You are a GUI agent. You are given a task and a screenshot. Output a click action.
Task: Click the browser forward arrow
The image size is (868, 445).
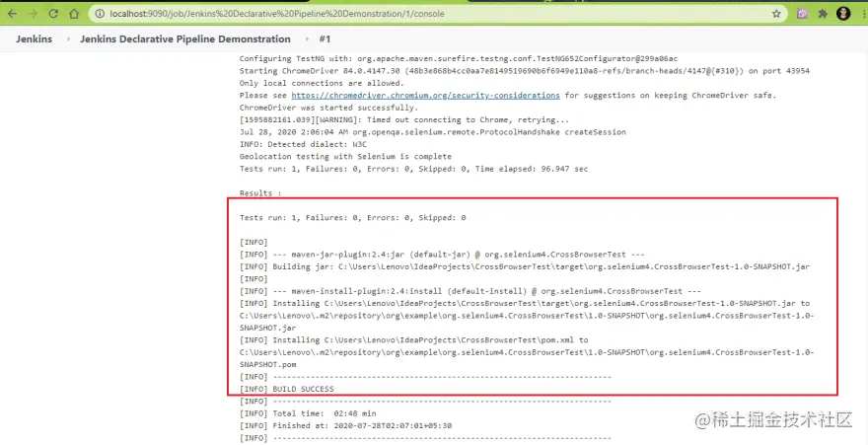coord(34,14)
